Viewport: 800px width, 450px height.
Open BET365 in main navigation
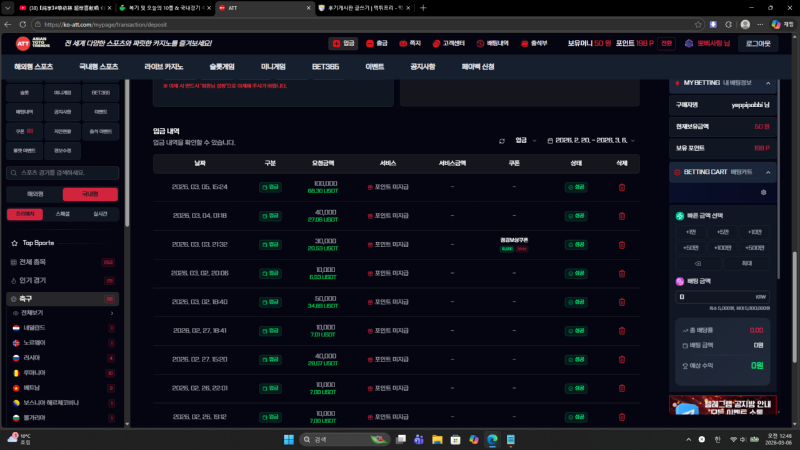pyautogui.click(x=326, y=66)
